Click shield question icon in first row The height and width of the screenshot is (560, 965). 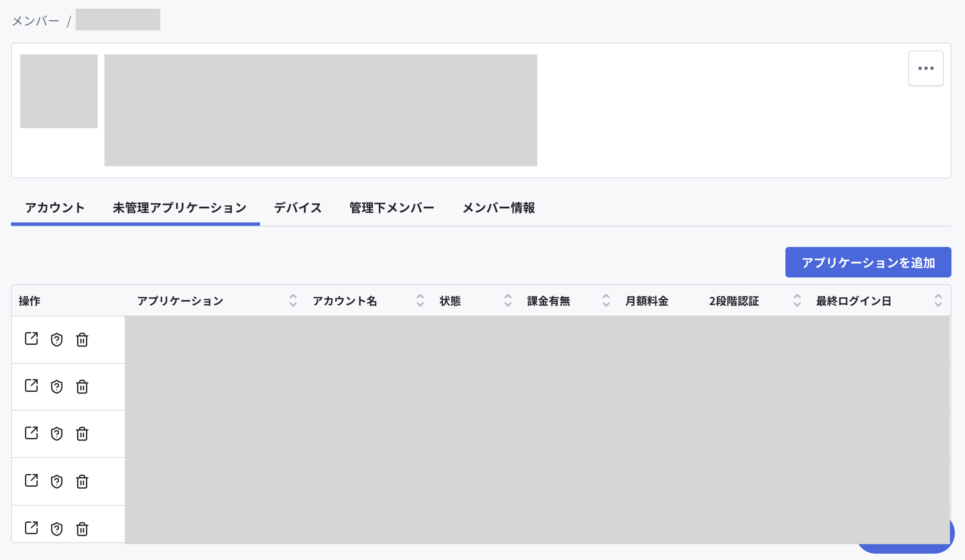57,340
